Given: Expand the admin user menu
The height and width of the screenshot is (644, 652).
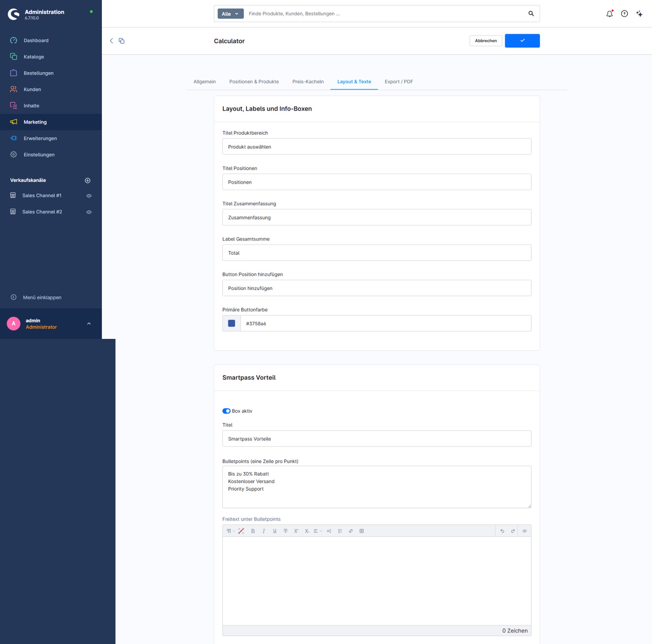Looking at the screenshot, I should click(x=89, y=324).
